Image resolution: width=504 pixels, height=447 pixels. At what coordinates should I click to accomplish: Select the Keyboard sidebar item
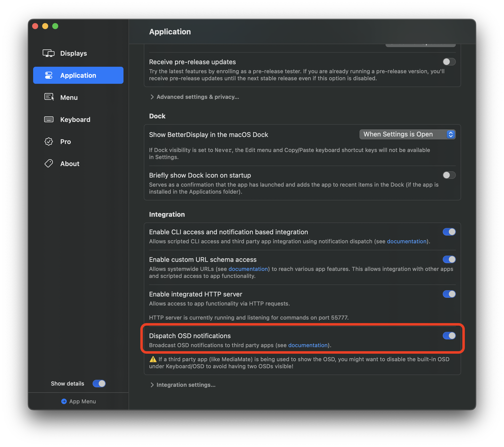pos(75,119)
